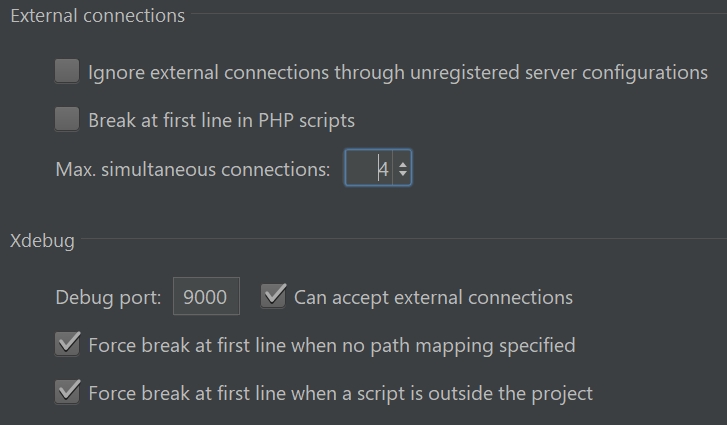This screenshot has width=727, height=425.
Task: Click 'Force break at first line when no path mapping specified' text
Action: point(332,346)
